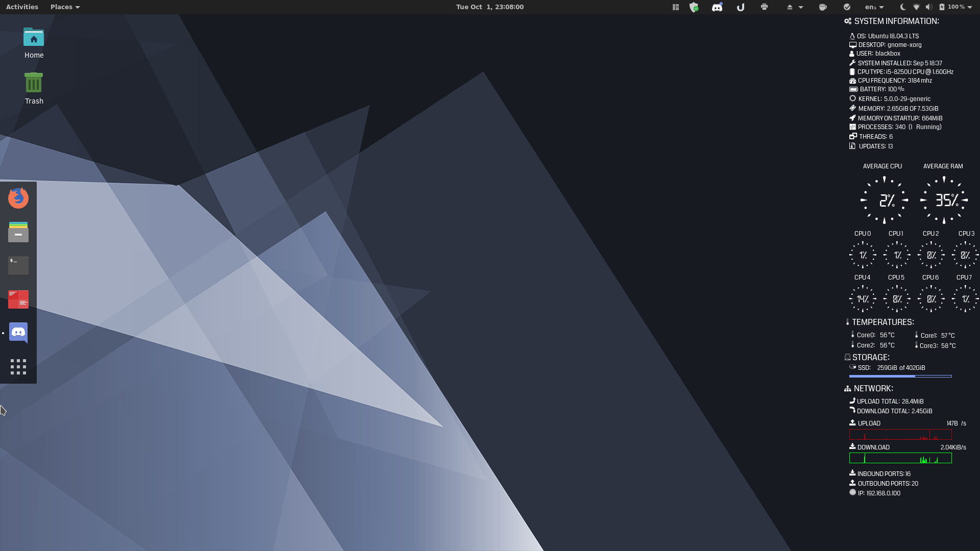Click the 'MEMORY ON STARTUP: 664MiB' line

coord(896,118)
